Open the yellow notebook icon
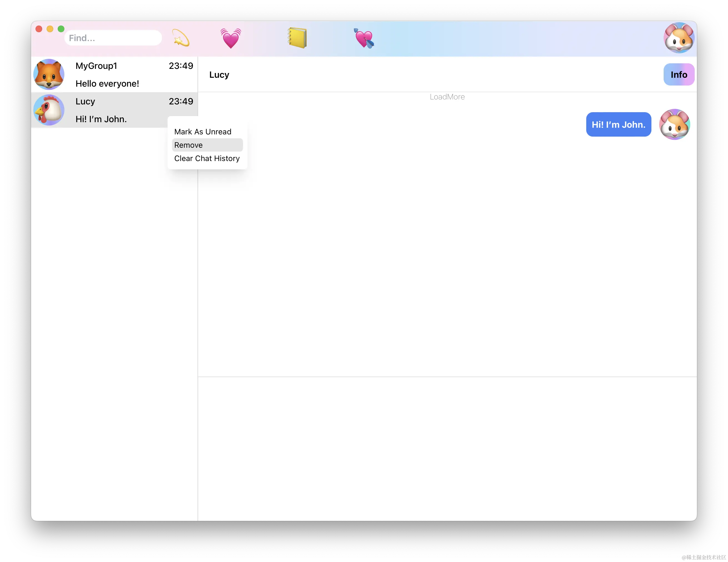The image size is (728, 562). point(297,38)
